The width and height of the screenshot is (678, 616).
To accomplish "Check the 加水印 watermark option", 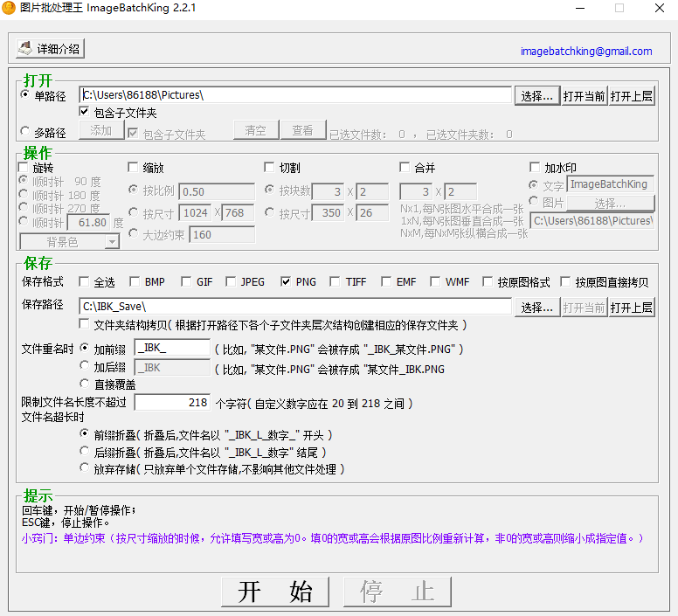I will click(535, 168).
